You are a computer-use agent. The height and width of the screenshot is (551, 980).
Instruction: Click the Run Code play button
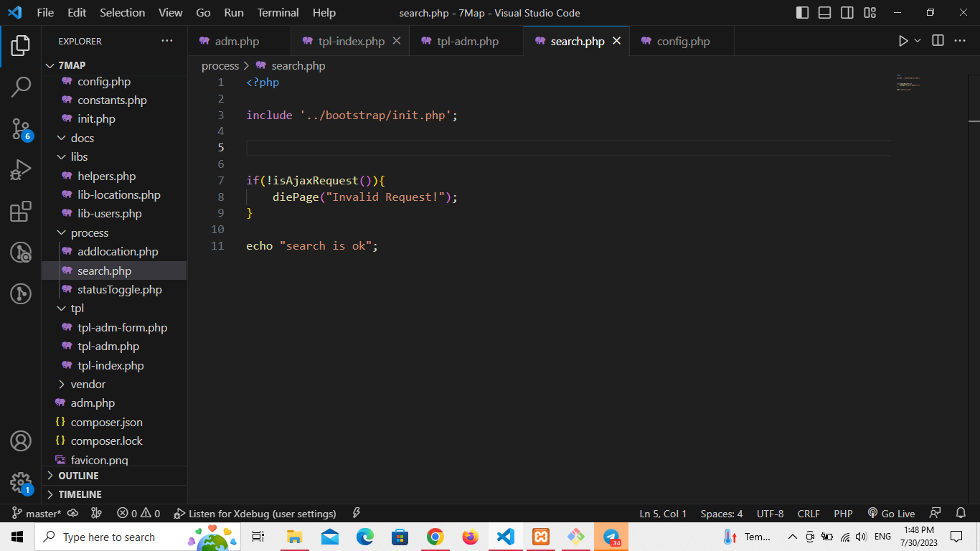[903, 41]
